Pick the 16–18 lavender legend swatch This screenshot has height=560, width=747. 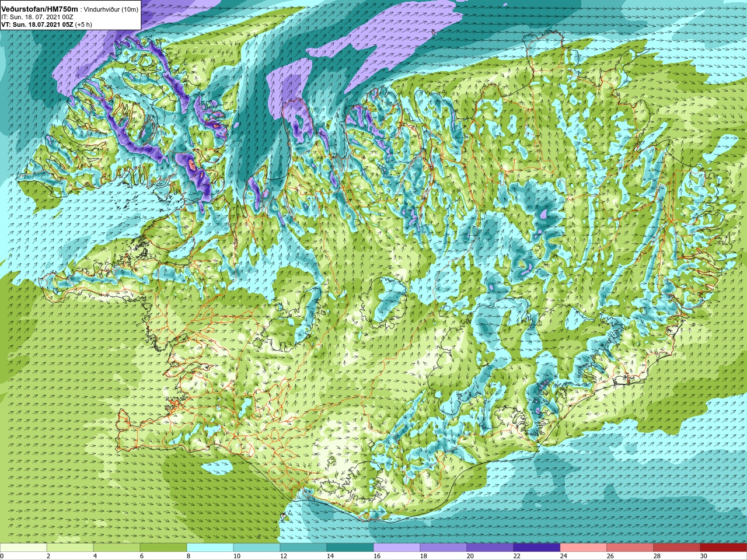(397, 548)
